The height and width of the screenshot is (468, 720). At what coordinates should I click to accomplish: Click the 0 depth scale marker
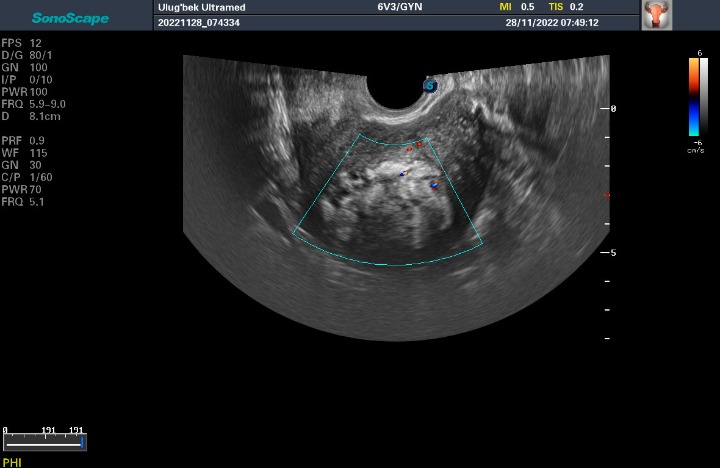tap(613, 108)
